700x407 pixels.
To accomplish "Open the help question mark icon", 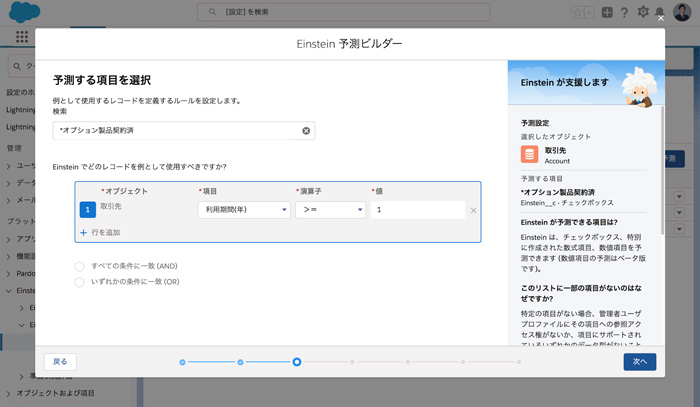I will (x=625, y=12).
